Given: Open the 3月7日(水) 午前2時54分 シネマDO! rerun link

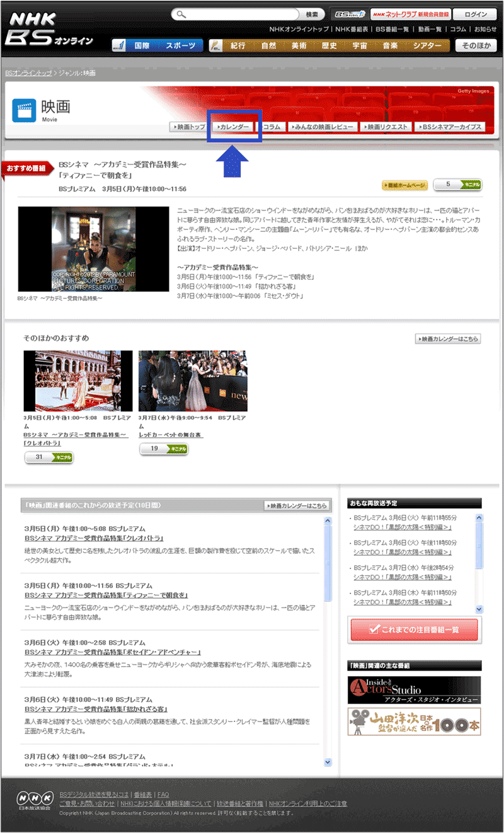Looking at the screenshot, I should 402,576.
